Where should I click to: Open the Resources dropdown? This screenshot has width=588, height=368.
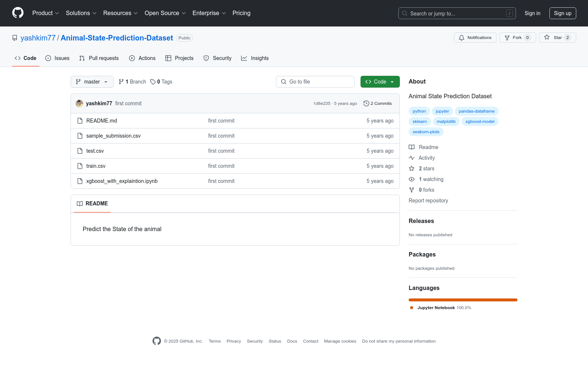tap(121, 13)
